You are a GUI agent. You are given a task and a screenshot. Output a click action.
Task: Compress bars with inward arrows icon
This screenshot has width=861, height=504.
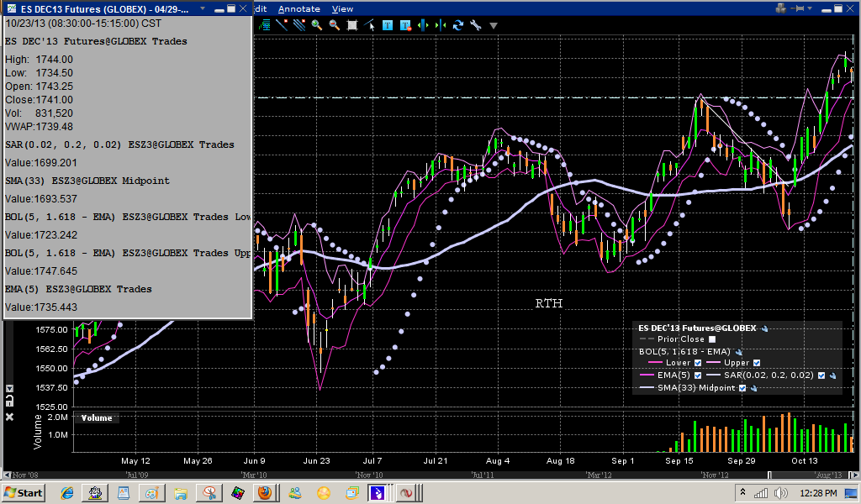click(x=441, y=25)
